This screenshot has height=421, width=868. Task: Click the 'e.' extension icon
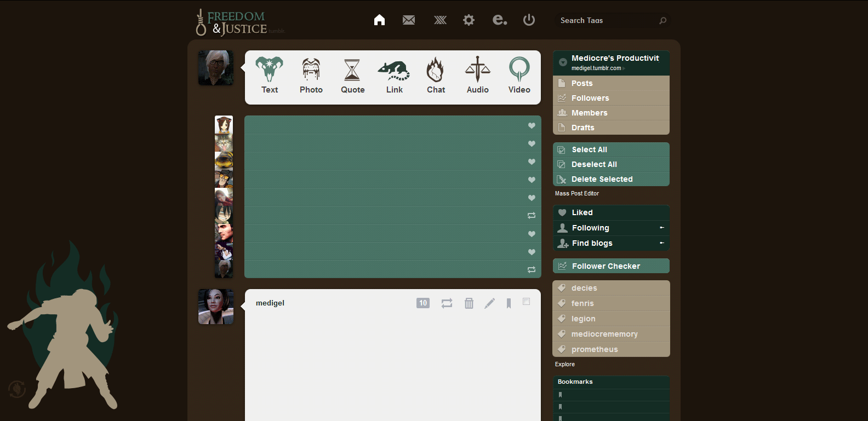point(499,20)
